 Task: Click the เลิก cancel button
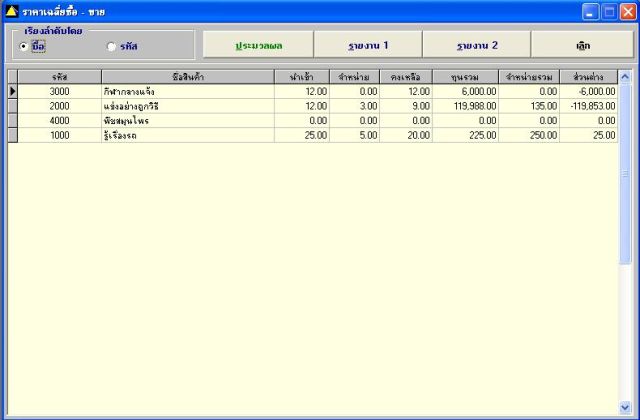click(x=582, y=45)
